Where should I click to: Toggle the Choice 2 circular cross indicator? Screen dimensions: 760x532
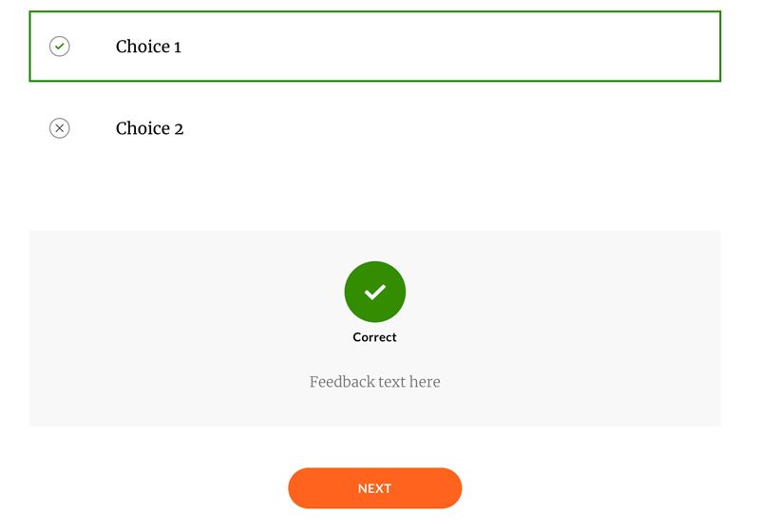tap(59, 128)
